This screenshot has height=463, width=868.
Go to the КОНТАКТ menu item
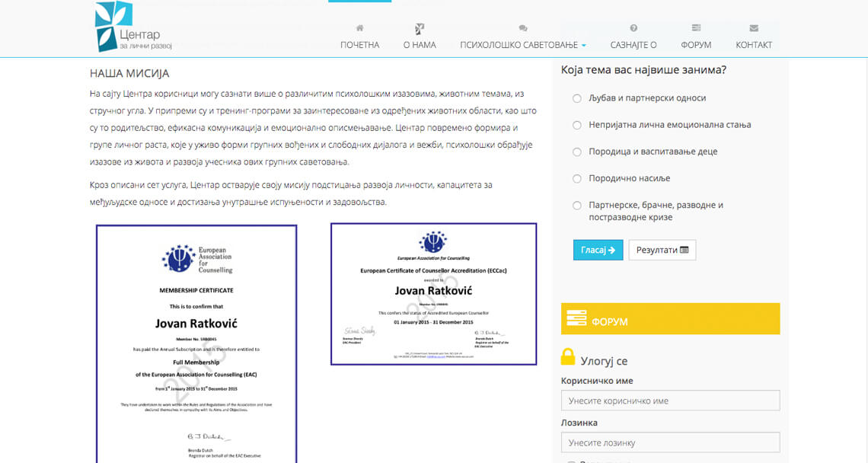(754, 45)
